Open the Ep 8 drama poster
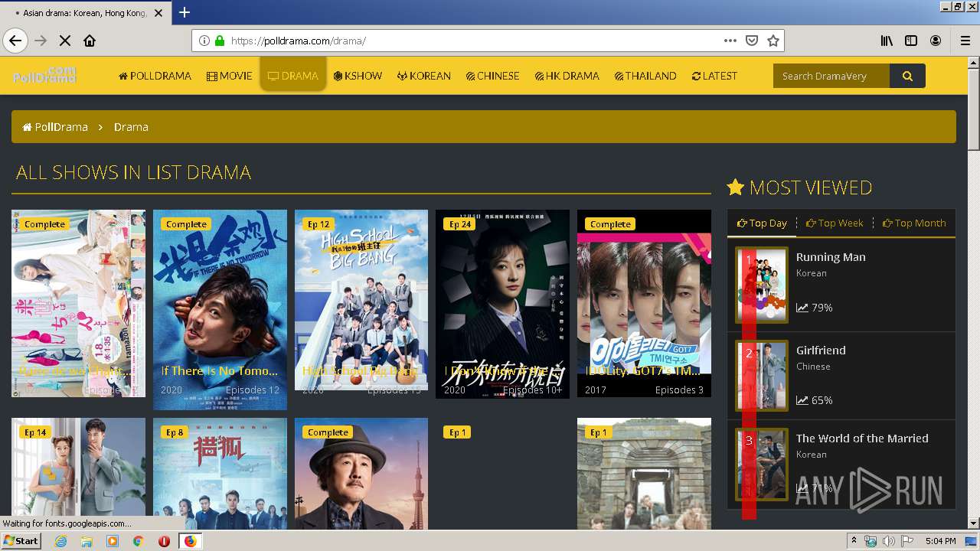The width and height of the screenshot is (980, 551). point(220,473)
